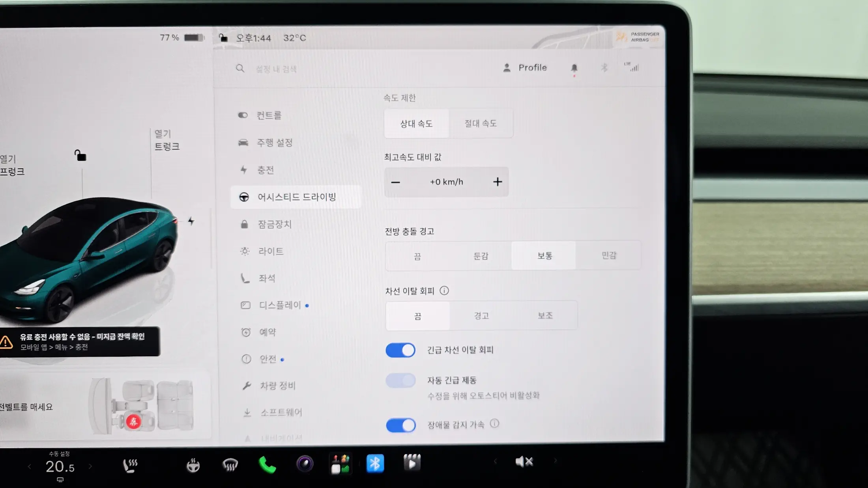Show info for 차선 이탈 회피
The width and height of the screenshot is (868, 488).
444,291
